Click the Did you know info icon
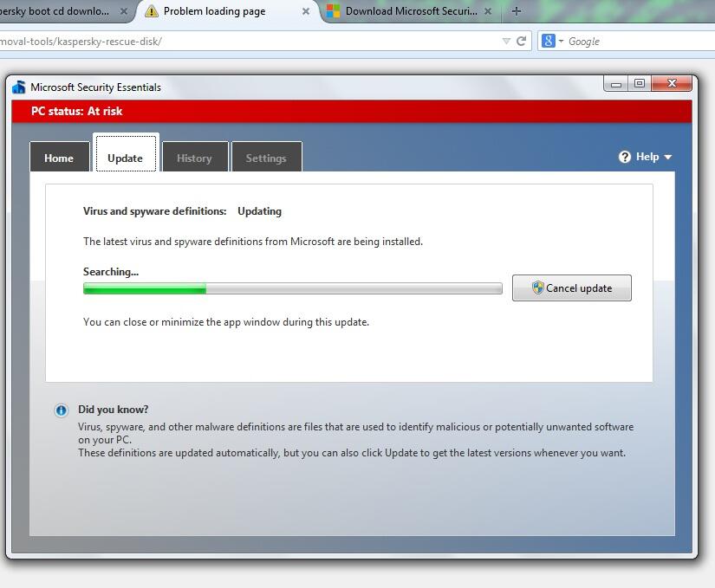The image size is (715, 588). [61, 410]
